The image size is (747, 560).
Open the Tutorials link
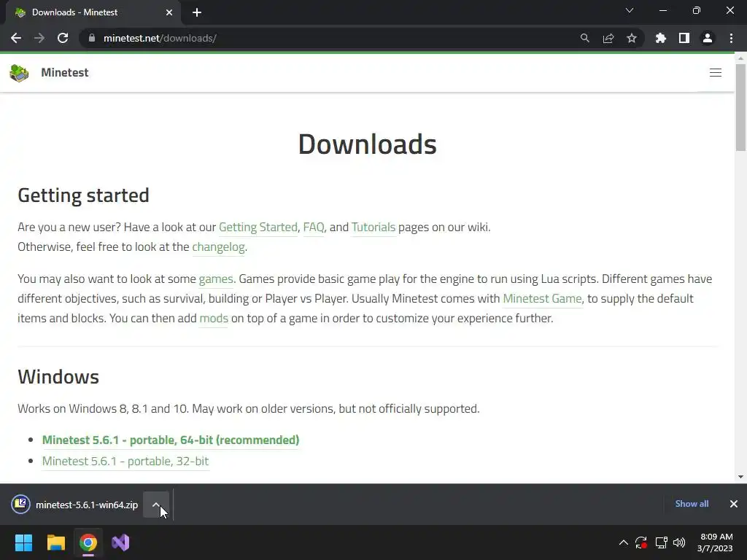pyautogui.click(x=373, y=227)
